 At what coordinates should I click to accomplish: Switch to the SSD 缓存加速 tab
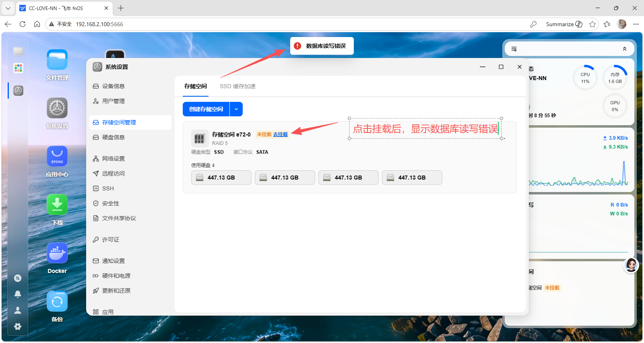(x=237, y=86)
